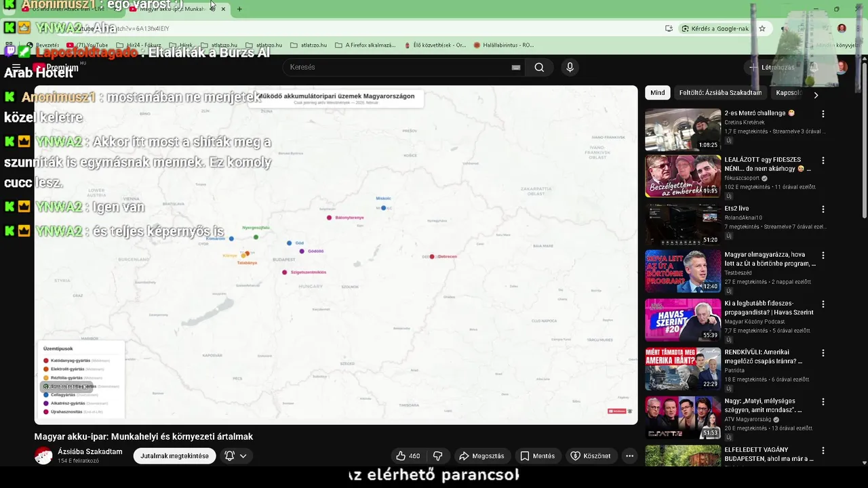Image resolution: width=868 pixels, height=488 pixels.
Task: Switch to US and Israel Attack Iran tab
Action: [x=68, y=9]
